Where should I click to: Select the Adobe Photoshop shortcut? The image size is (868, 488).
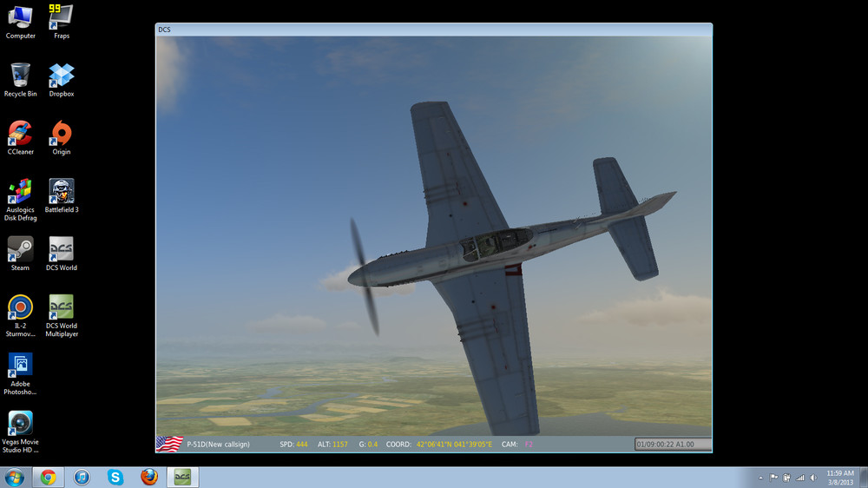tap(21, 374)
